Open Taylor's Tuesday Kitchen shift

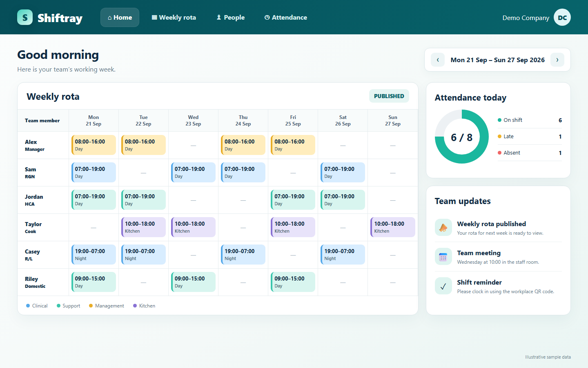click(143, 227)
